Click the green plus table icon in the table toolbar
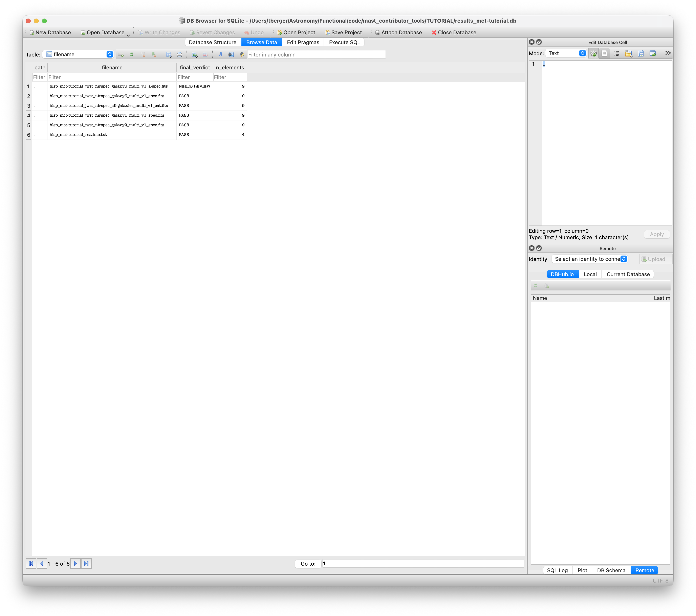This screenshot has height=616, width=696. 121,54
